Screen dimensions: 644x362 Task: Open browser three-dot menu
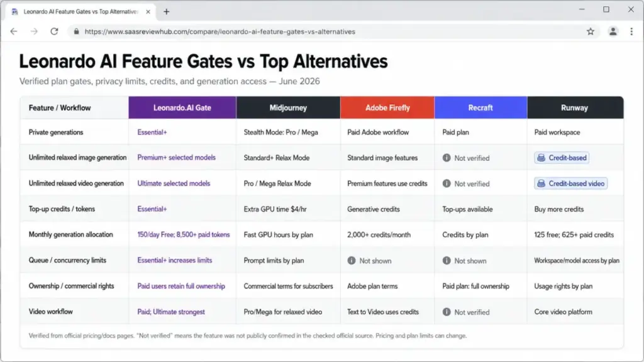631,31
